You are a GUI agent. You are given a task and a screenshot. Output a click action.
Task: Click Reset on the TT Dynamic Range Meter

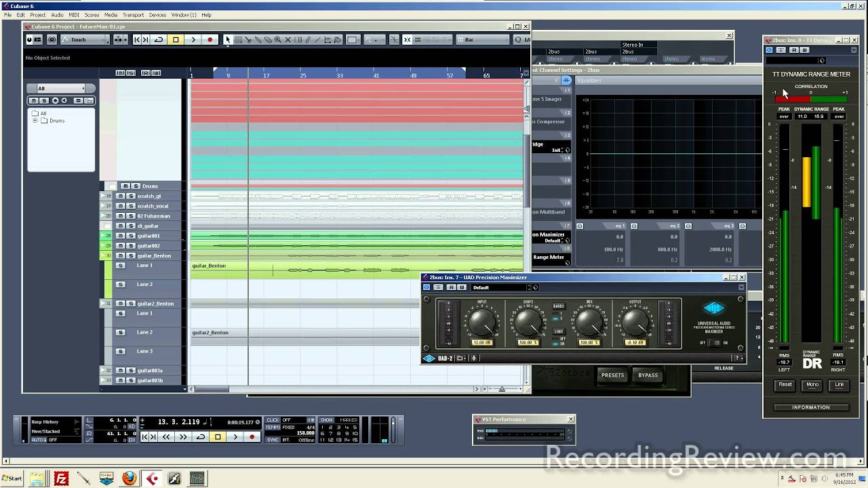coord(785,385)
